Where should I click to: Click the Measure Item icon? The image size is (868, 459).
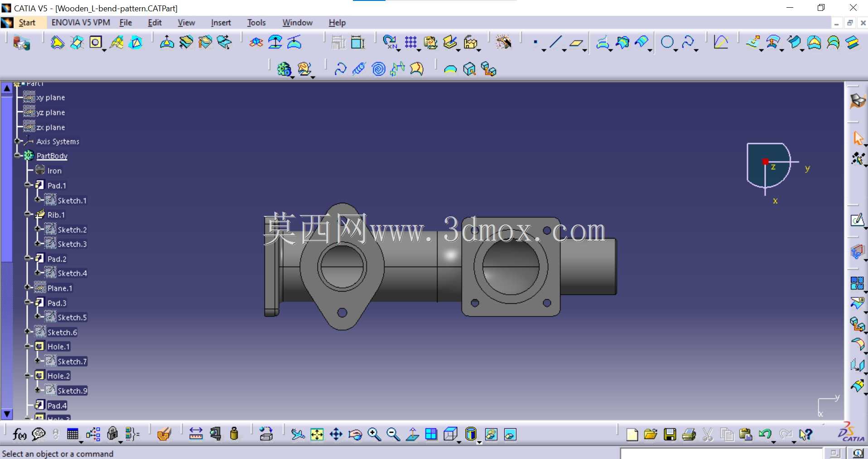[216, 434]
